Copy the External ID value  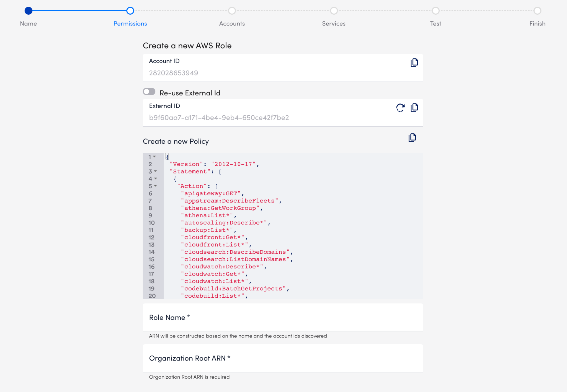tap(414, 108)
